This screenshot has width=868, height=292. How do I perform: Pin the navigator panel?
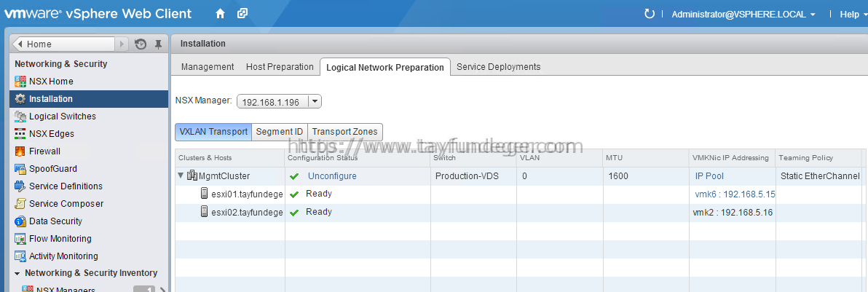tap(158, 44)
